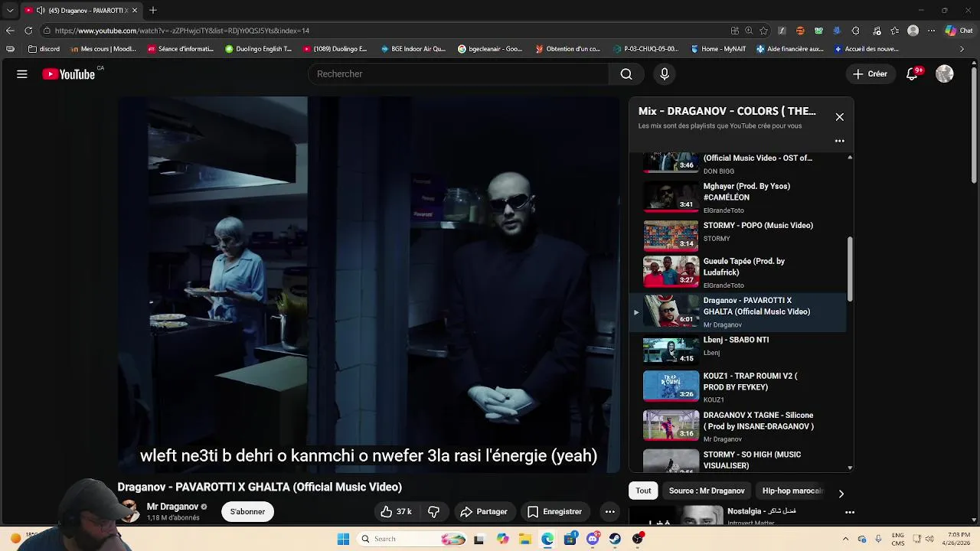Click the browser address bar URL
Screen dimensions: 980x551
pyautogui.click(x=182, y=31)
